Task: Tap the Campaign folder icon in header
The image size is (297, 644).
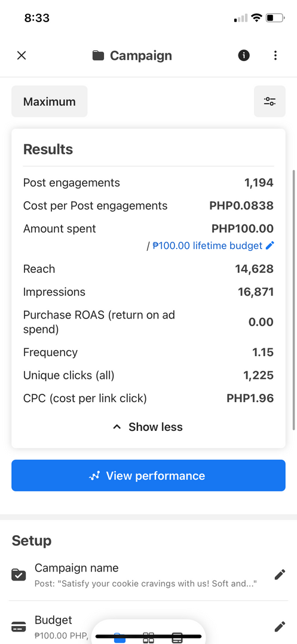Action: 98,56
